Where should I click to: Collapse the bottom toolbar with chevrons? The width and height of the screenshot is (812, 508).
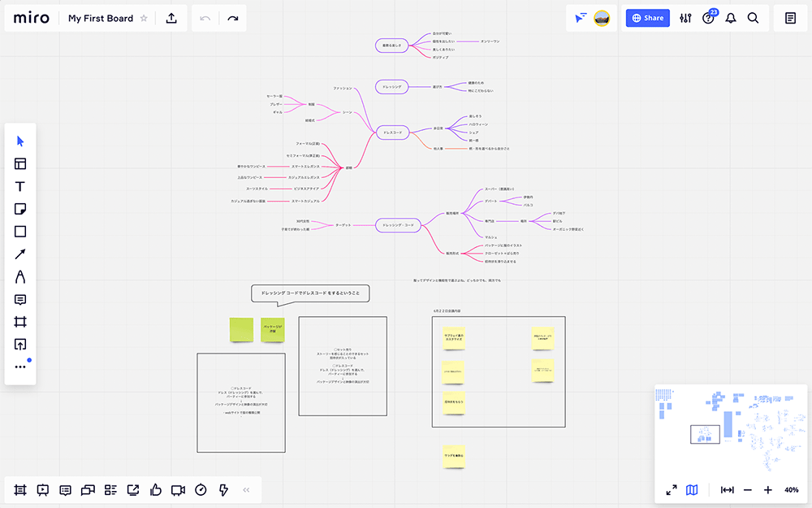coord(246,490)
